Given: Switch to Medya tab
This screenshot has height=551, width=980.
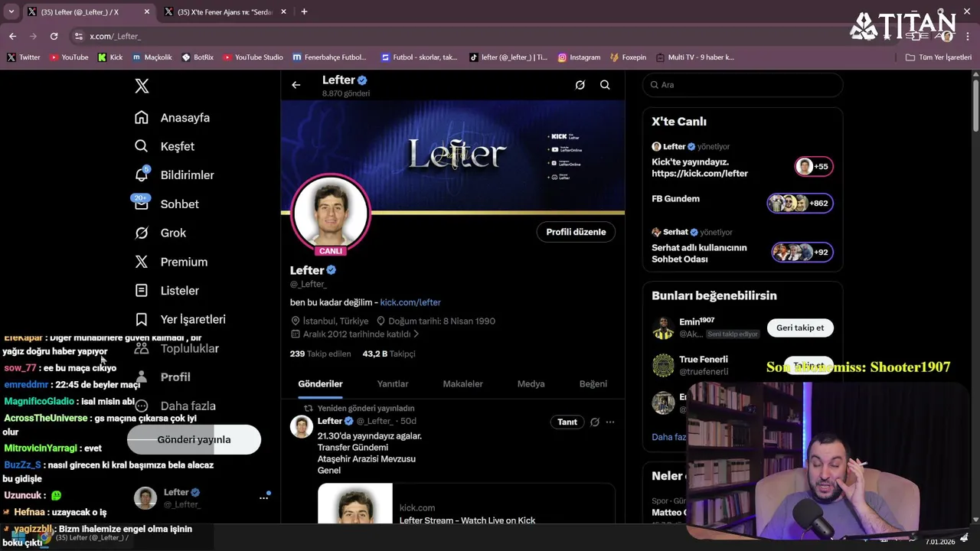Looking at the screenshot, I should point(531,383).
